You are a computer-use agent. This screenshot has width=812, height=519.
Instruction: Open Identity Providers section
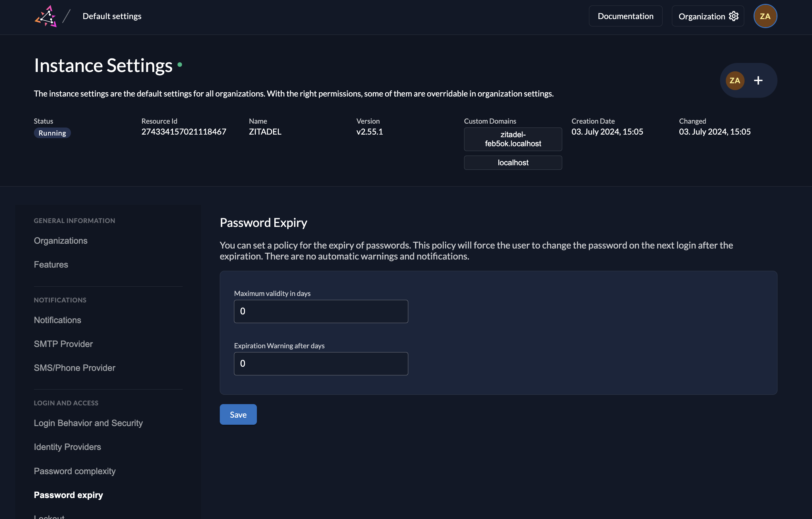point(67,447)
